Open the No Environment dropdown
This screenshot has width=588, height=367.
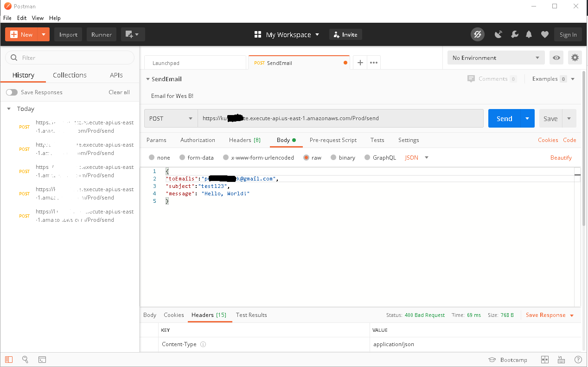coord(496,58)
